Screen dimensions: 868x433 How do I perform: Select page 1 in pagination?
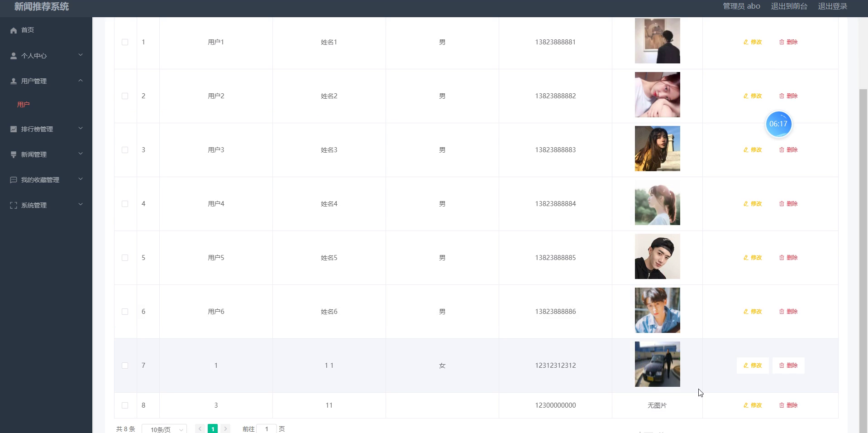[213, 428]
